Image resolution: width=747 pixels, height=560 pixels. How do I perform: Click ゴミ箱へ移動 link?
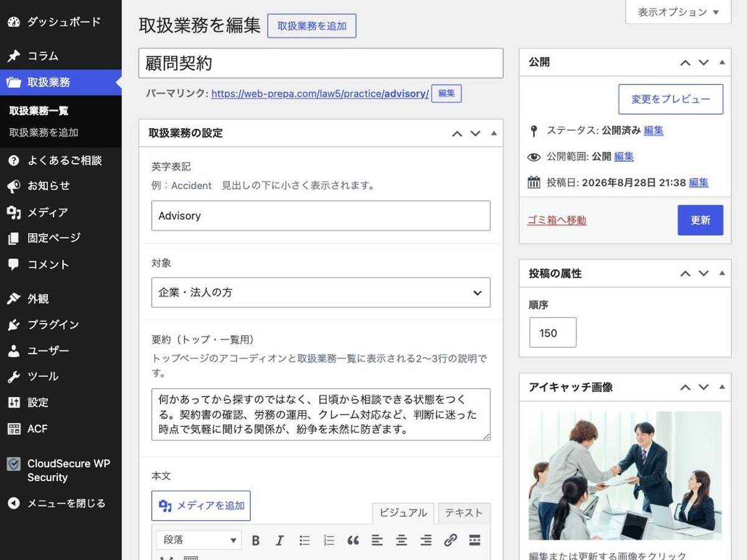(x=557, y=220)
